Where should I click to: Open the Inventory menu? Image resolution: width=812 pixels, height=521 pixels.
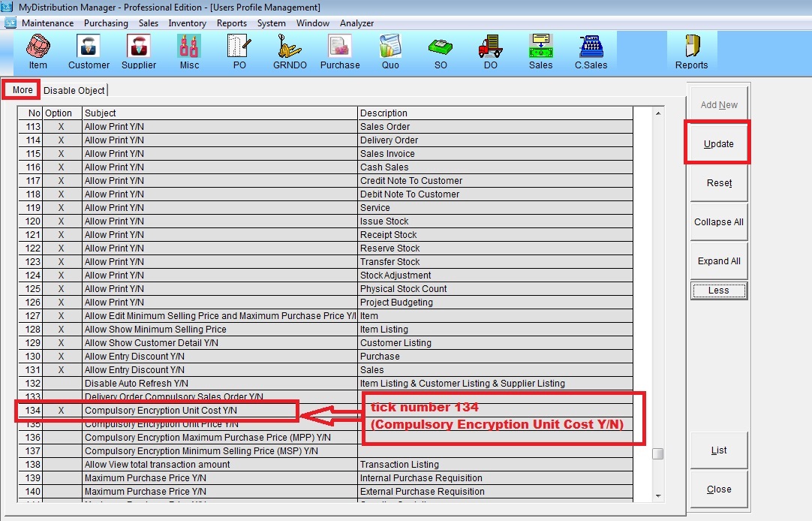point(187,23)
